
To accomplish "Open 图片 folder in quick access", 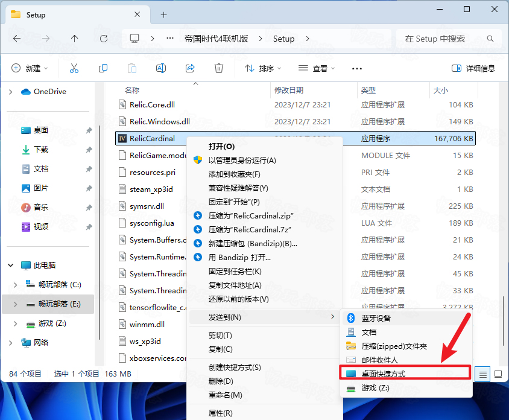I will 41,188.
